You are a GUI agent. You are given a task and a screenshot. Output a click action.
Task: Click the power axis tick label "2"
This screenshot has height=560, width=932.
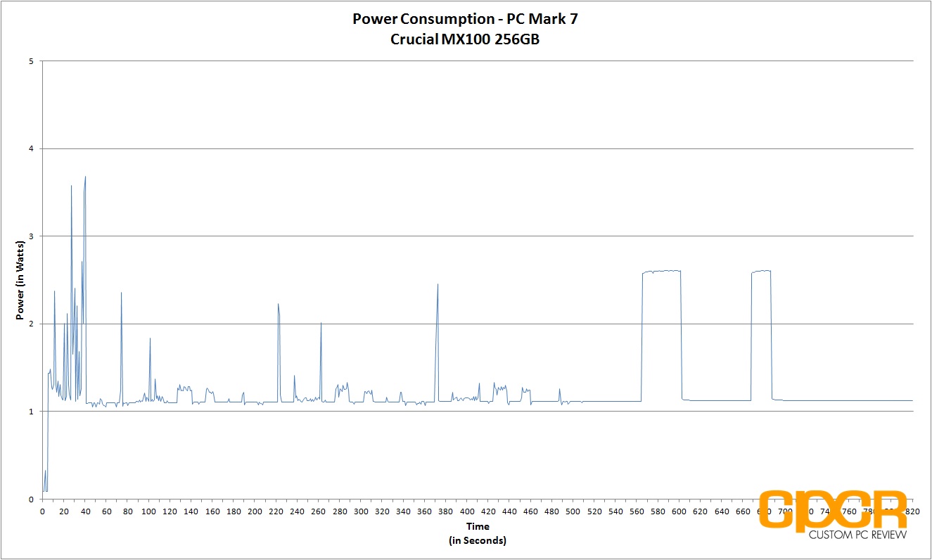click(x=30, y=324)
